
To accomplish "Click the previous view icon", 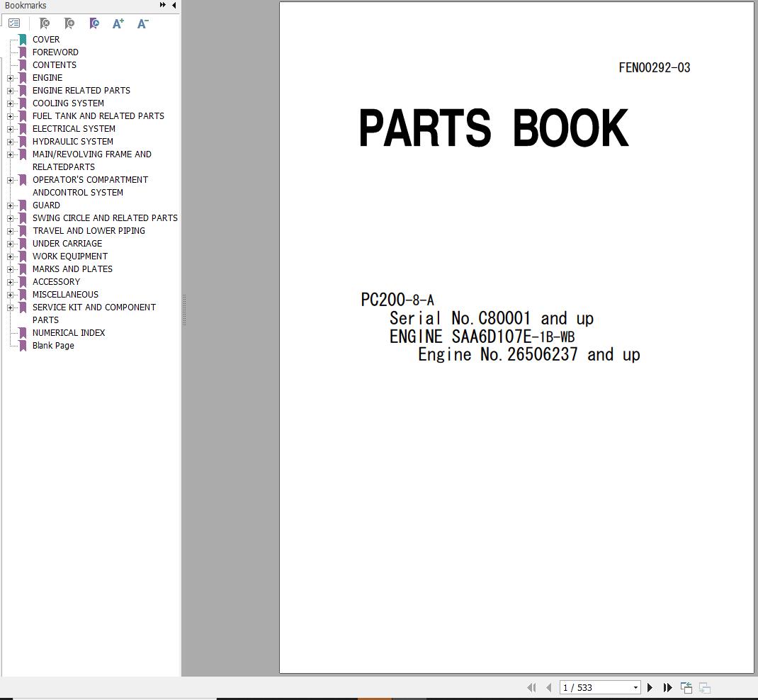I will coord(686,687).
